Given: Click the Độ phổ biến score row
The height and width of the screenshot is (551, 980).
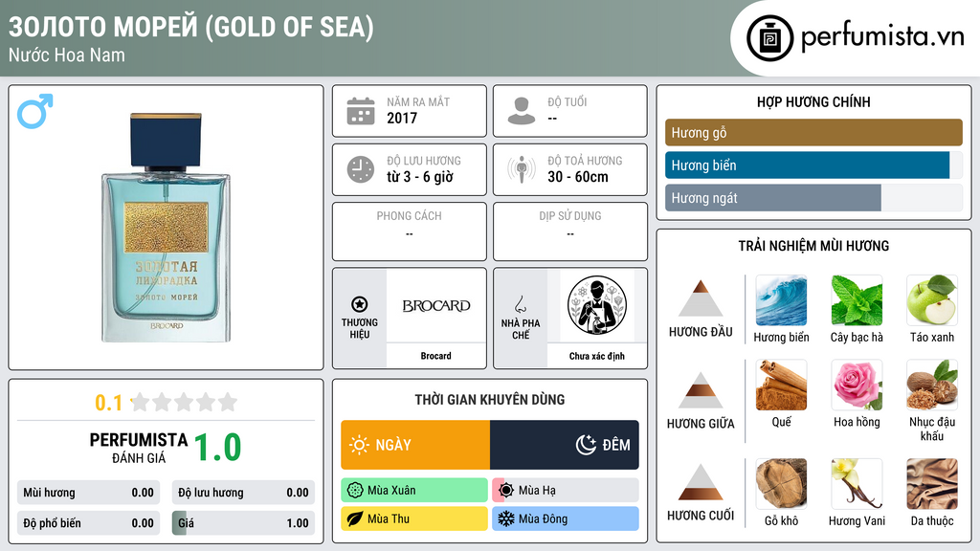Looking at the screenshot, I should [x=88, y=523].
